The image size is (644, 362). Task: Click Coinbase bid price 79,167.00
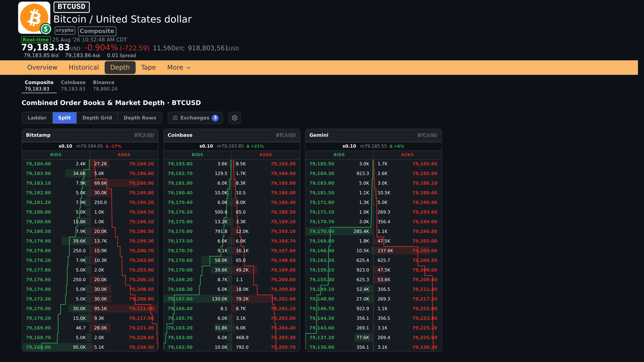point(180,299)
